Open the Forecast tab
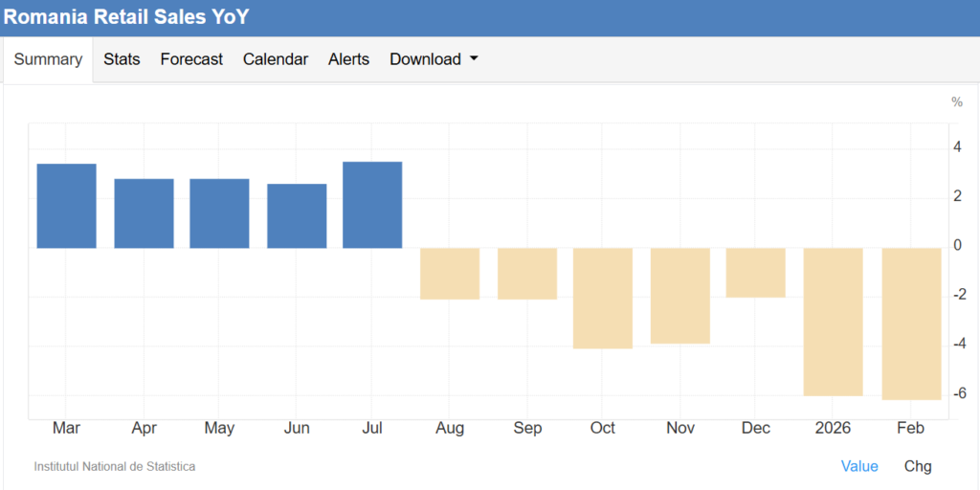980x490 pixels. coord(191,59)
